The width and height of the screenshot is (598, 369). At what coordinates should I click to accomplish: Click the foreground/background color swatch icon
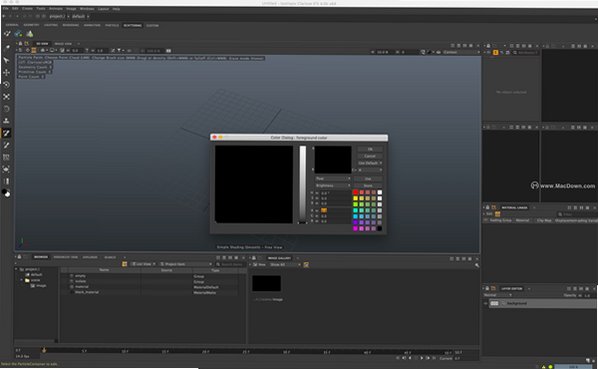point(6,193)
